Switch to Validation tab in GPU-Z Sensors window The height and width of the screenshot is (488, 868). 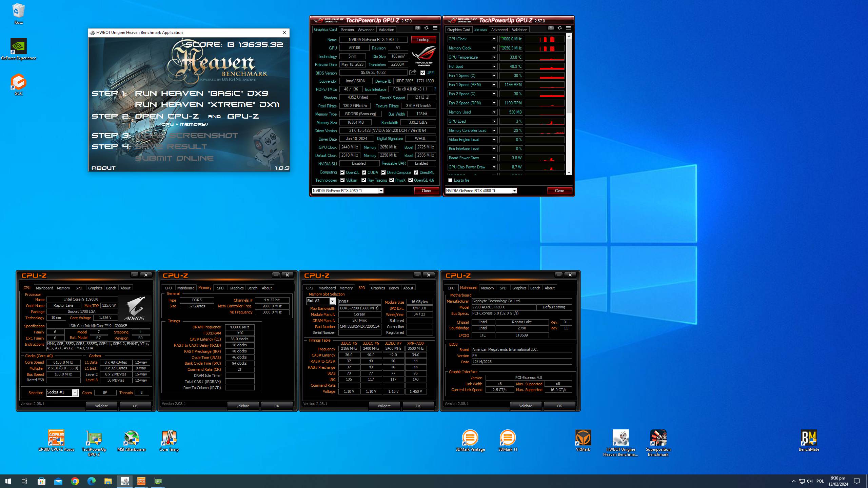(x=519, y=30)
